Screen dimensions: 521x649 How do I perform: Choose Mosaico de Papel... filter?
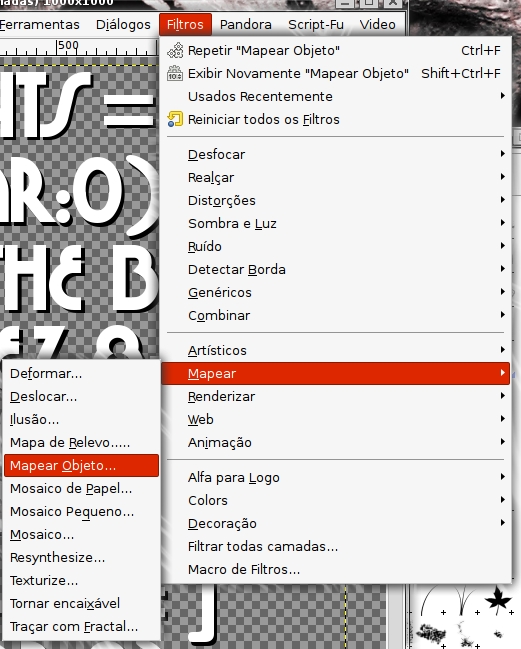click(x=81, y=488)
